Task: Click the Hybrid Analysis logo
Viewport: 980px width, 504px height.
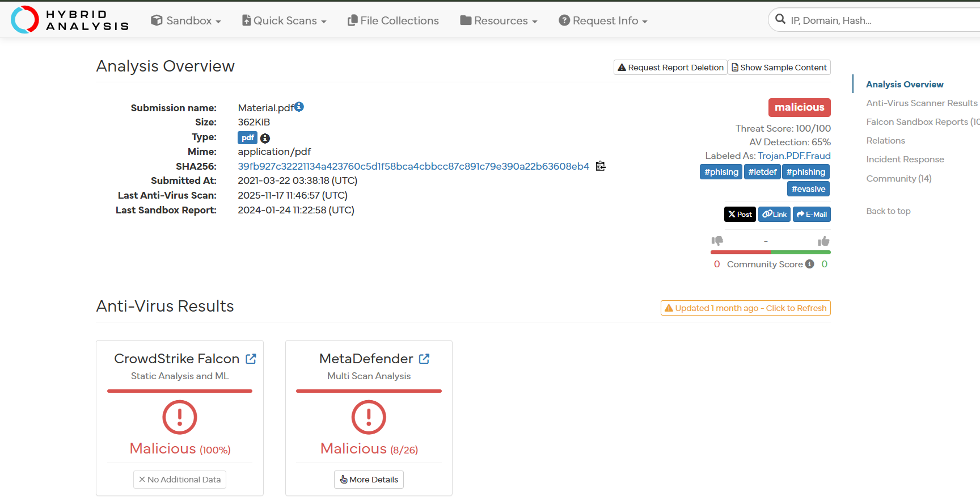Action: coord(70,20)
